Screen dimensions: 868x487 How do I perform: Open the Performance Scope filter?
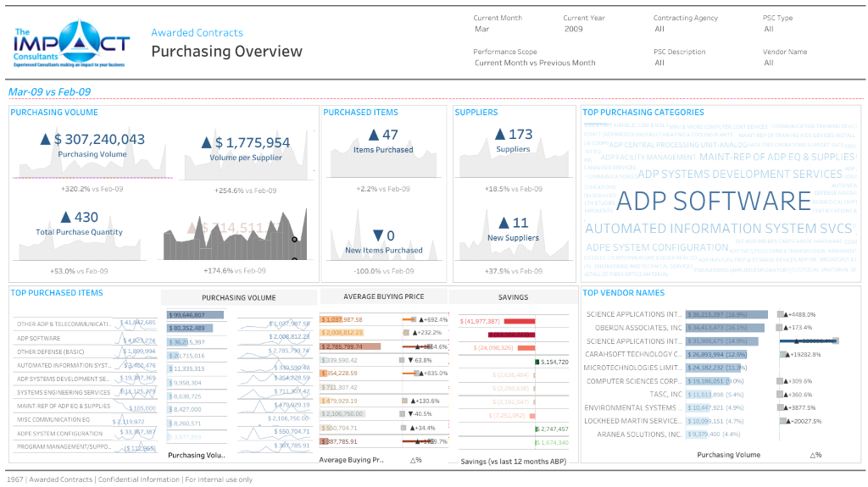coord(535,63)
